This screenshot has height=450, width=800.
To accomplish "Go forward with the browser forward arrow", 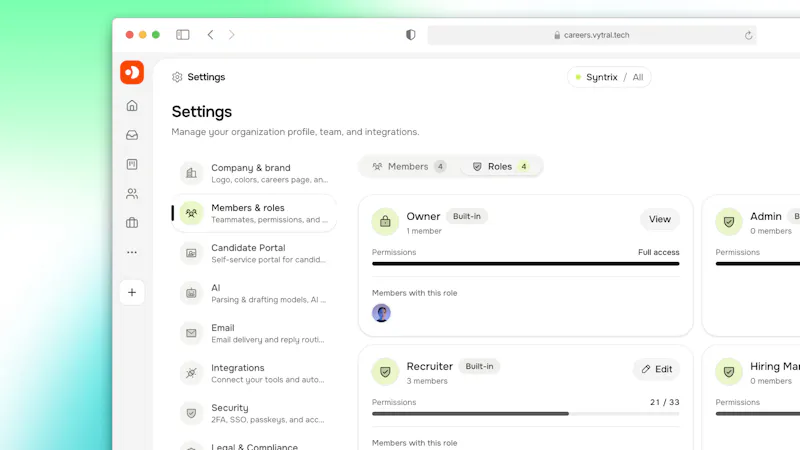I will tap(232, 35).
